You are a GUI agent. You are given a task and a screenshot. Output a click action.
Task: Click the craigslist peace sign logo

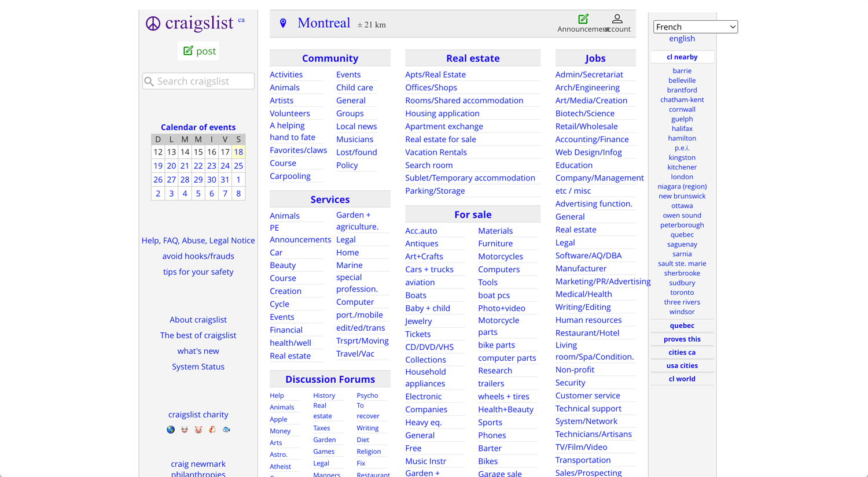153,24
